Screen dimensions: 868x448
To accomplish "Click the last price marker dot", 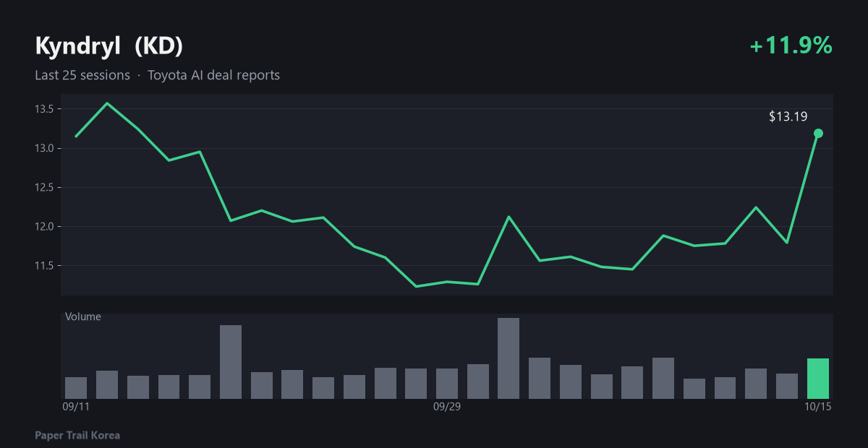I will point(818,133).
